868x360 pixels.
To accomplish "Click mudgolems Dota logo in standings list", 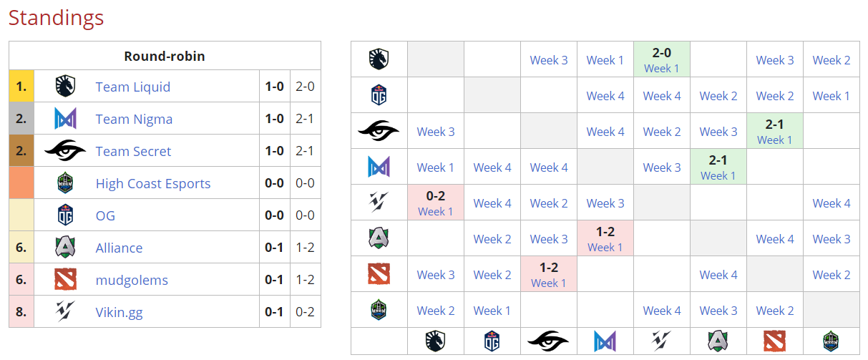I will [65, 280].
